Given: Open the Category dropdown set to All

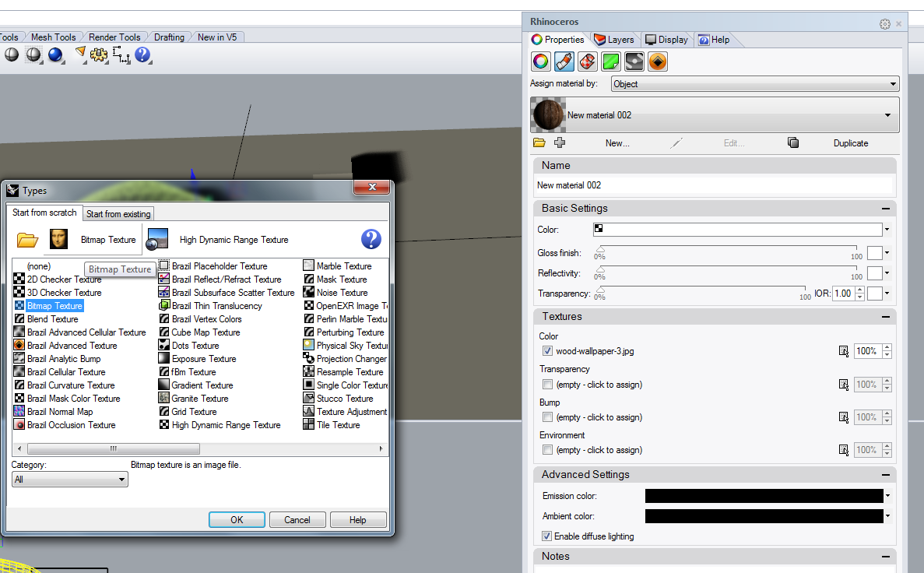Looking at the screenshot, I should (69, 480).
